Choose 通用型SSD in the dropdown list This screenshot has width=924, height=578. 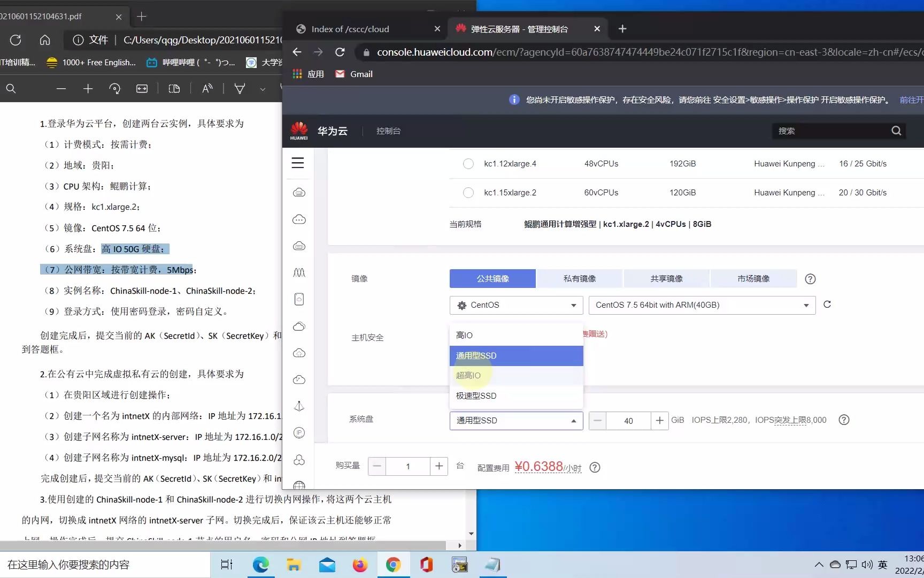click(516, 356)
